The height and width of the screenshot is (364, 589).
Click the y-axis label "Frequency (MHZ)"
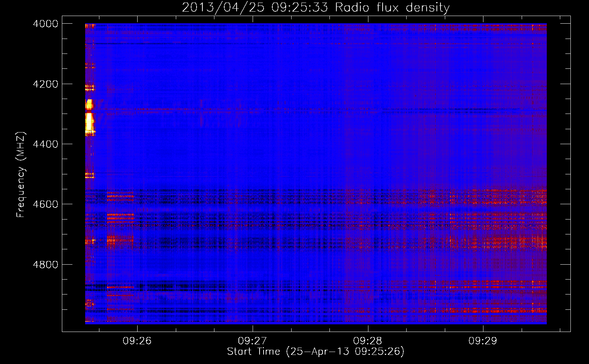pyautogui.click(x=20, y=175)
